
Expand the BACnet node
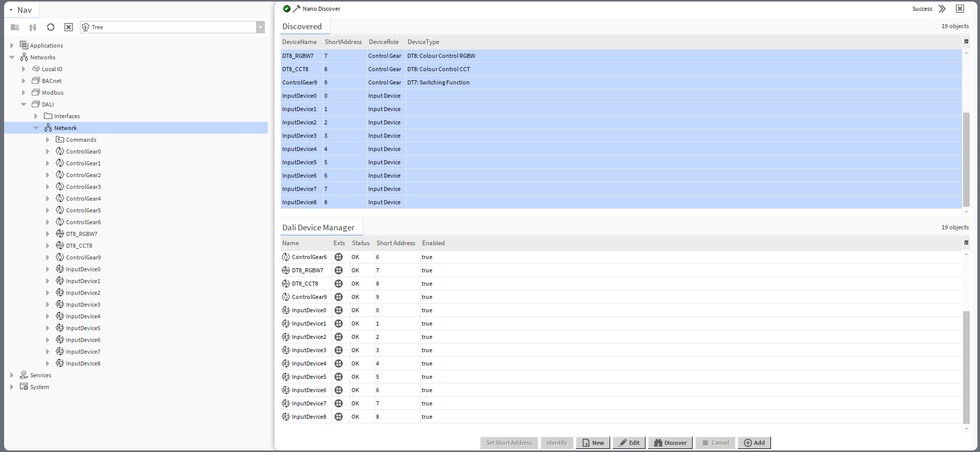(x=24, y=81)
